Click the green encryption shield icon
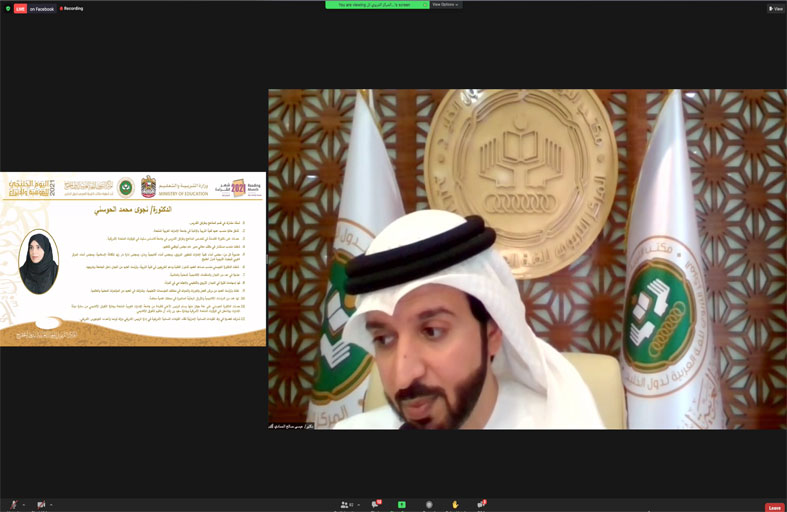787x512 pixels. pyautogui.click(x=7, y=8)
